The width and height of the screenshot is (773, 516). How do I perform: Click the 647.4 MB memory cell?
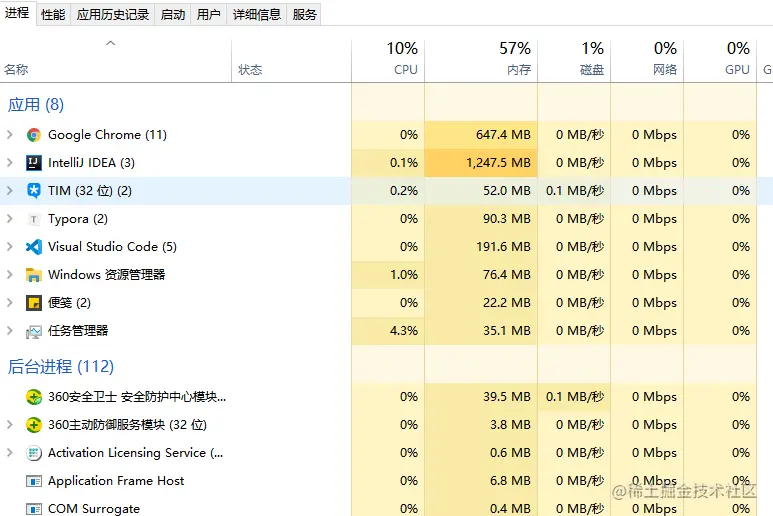481,135
